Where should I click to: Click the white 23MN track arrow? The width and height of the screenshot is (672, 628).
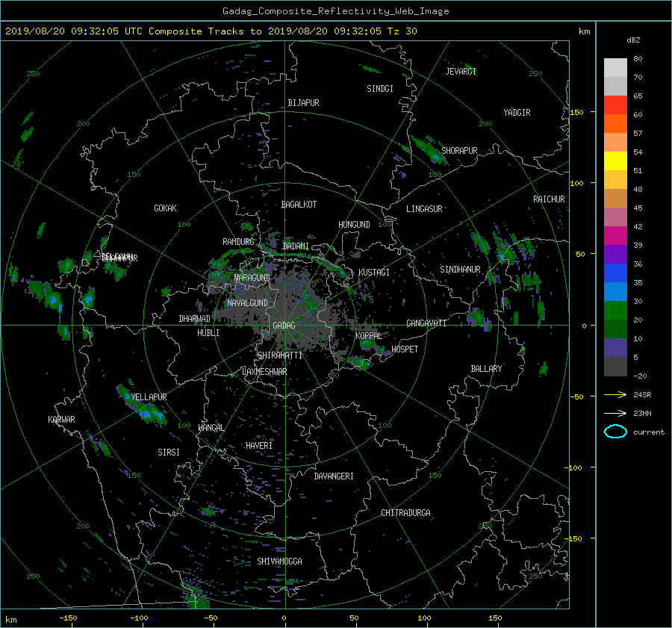tap(615, 413)
